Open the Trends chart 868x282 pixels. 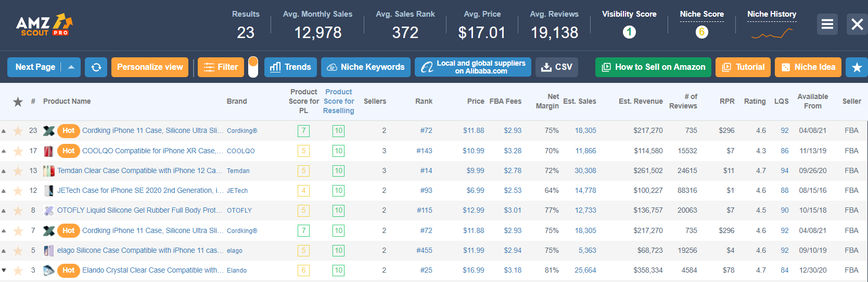pos(290,67)
